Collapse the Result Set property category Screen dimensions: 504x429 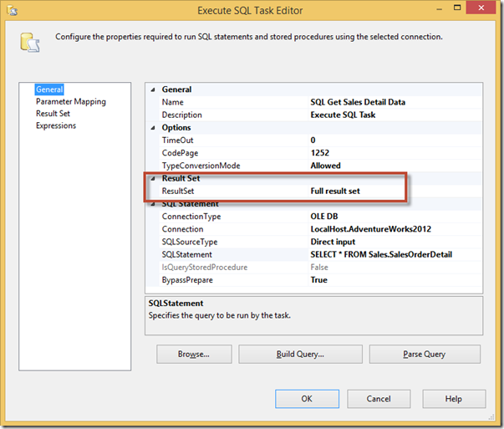click(151, 178)
